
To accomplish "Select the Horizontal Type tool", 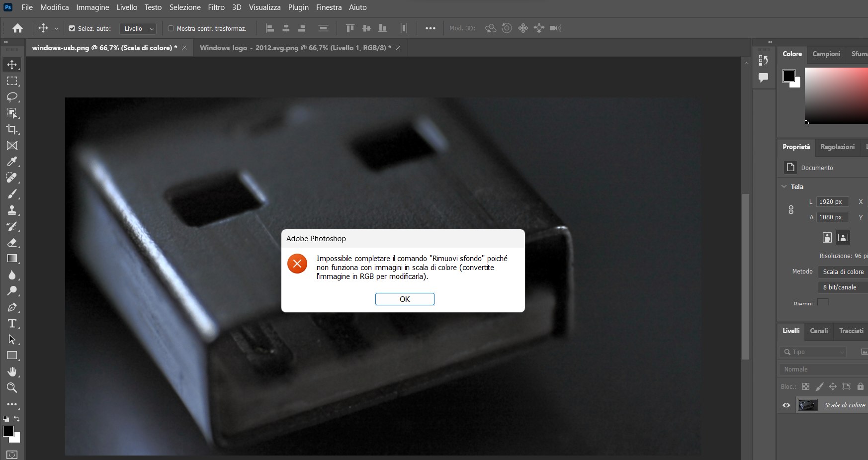I will coord(12,323).
